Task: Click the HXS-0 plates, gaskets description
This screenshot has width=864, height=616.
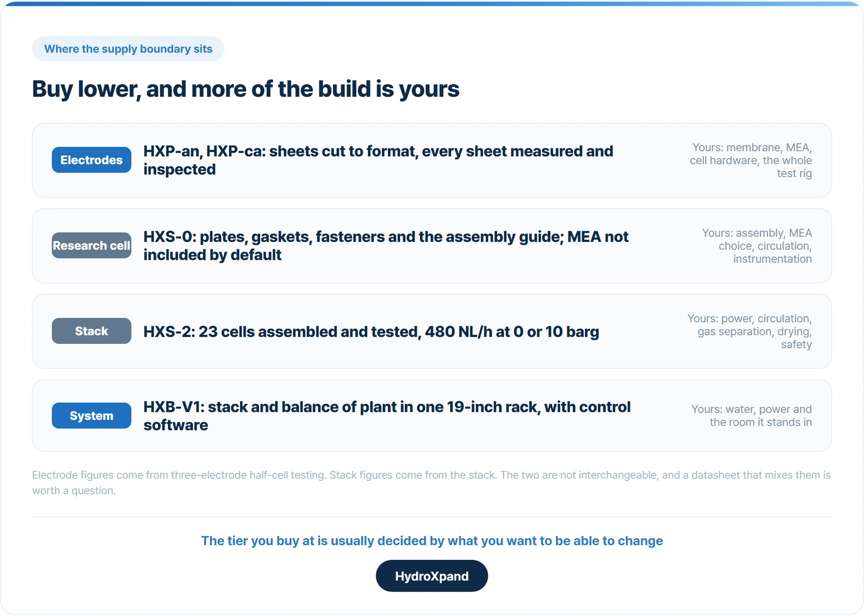Action: pos(386,245)
